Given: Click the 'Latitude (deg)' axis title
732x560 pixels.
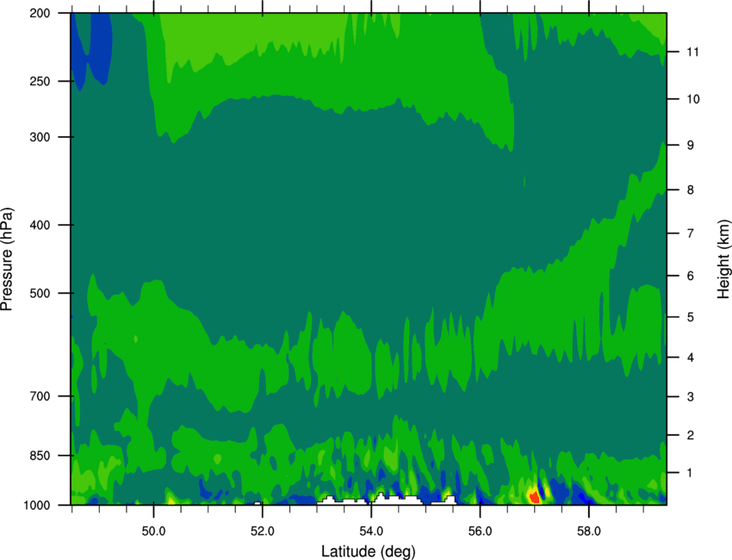Looking at the screenshot, I should coord(368,551).
